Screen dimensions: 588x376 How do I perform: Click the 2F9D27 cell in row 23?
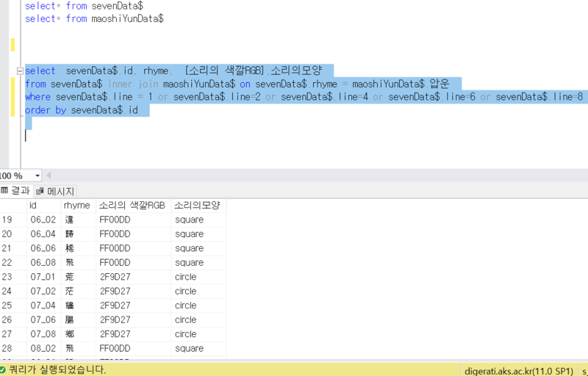tap(134, 277)
